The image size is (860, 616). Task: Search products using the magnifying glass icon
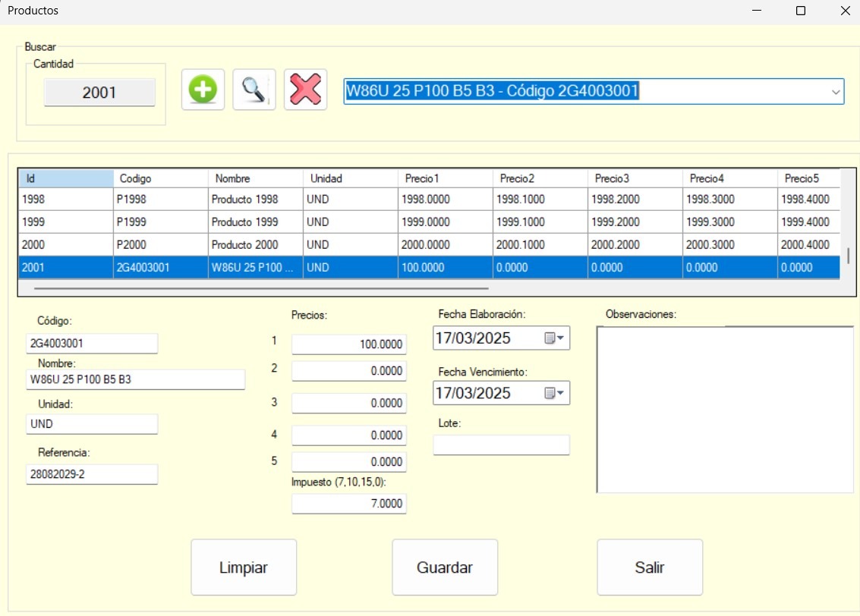254,89
